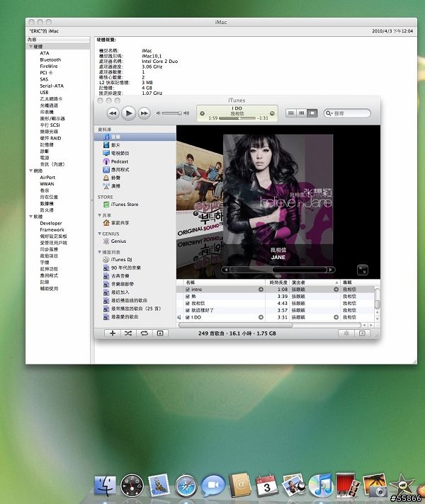
Task: Select the TV Shows icon in iTunes sidebar
Action: coord(106,153)
